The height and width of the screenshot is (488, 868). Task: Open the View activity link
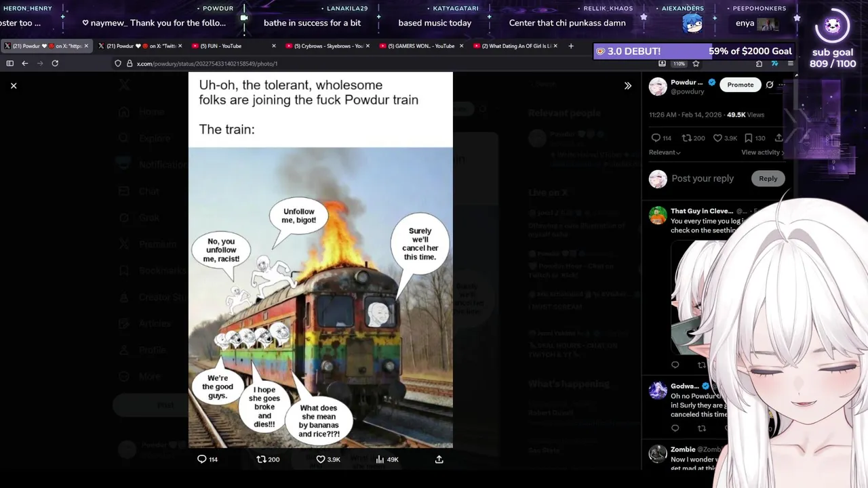coord(762,152)
